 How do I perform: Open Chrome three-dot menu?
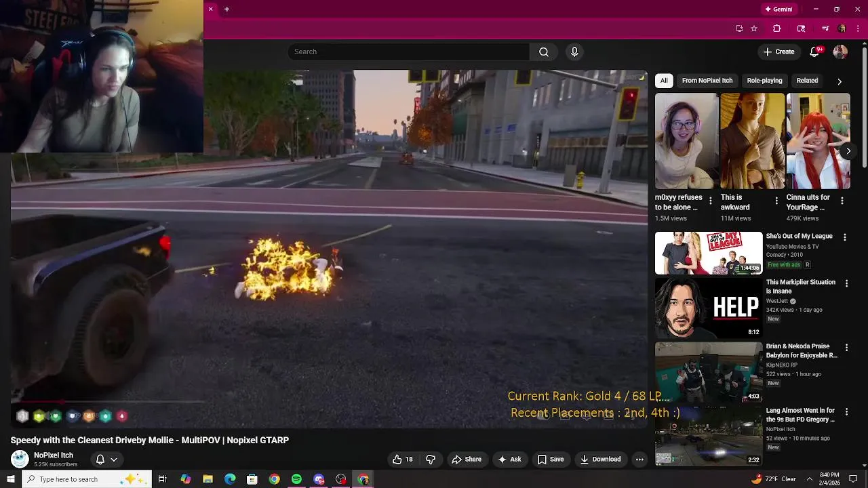tap(858, 28)
